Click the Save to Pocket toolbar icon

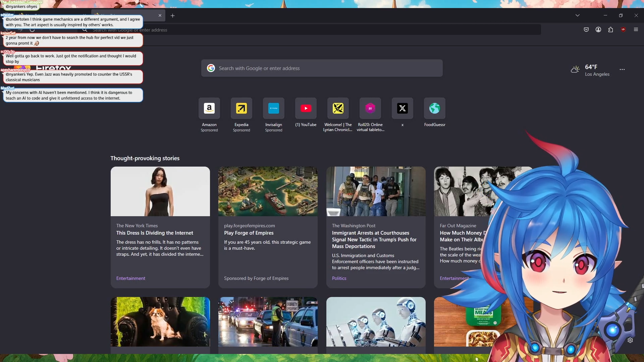click(x=586, y=29)
